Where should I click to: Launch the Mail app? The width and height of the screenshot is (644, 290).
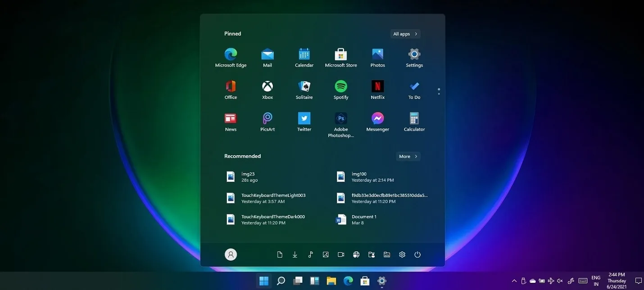[x=268, y=58]
